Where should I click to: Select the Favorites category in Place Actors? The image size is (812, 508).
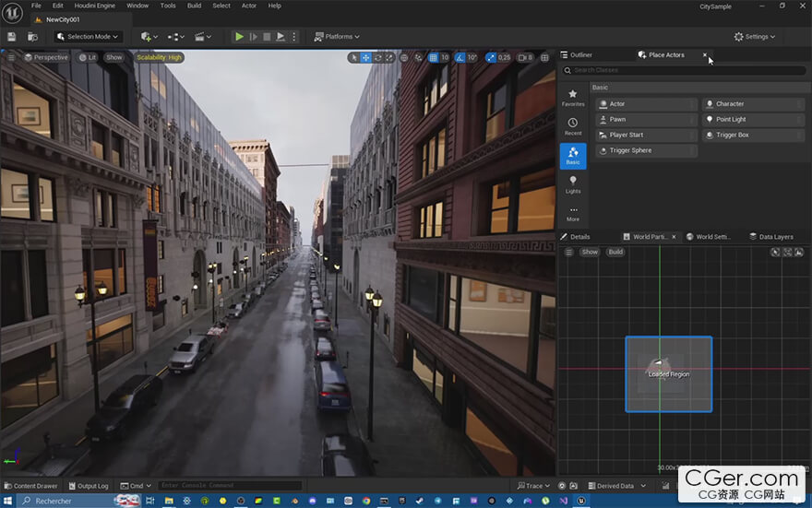coord(573,98)
